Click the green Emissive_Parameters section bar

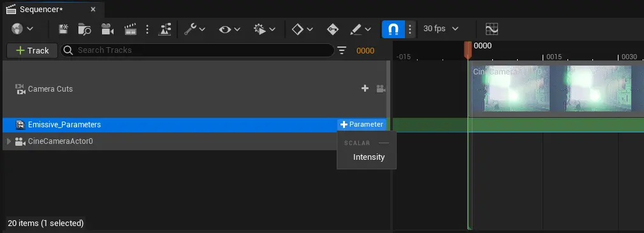pos(556,125)
